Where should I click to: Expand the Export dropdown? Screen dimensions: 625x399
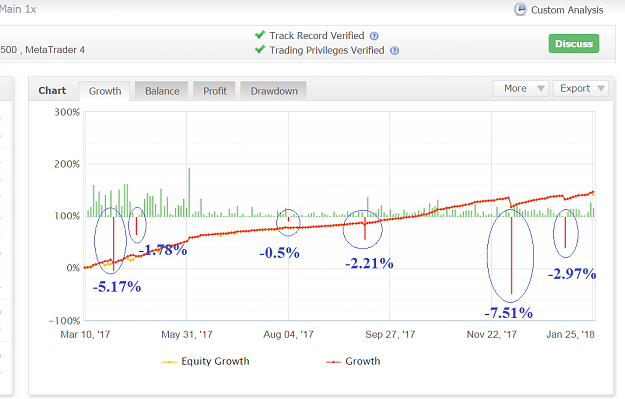point(581,88)
